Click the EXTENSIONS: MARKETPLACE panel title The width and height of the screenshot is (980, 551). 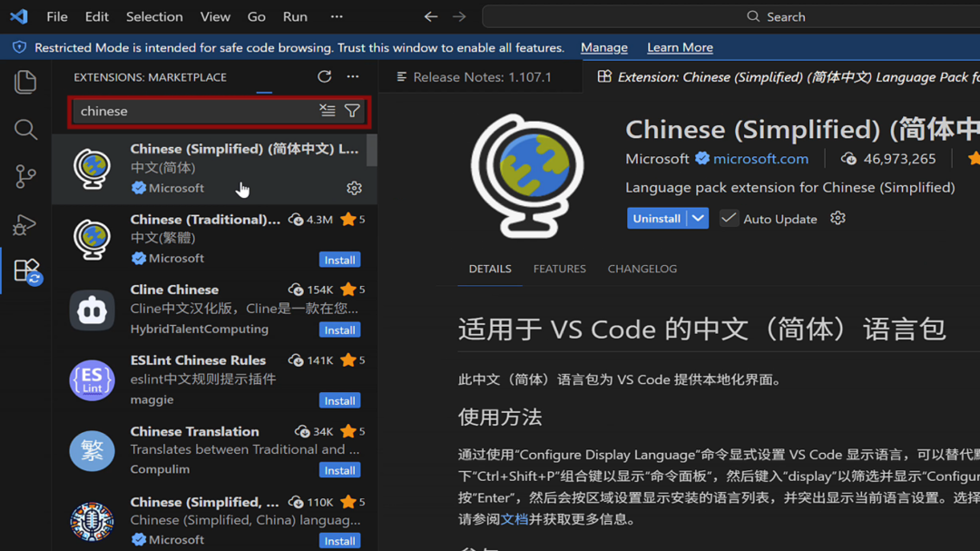150,77
